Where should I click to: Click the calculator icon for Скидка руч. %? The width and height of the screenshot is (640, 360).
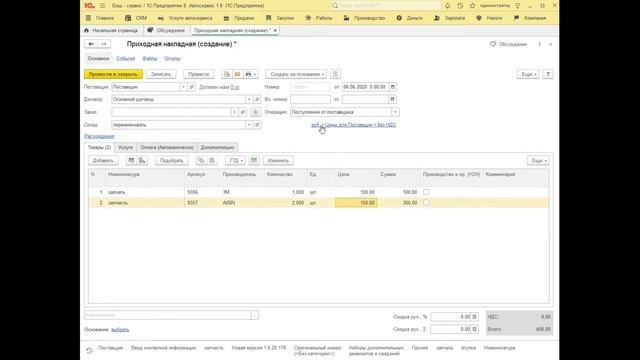pyautogui.click(x=474, y=317)
